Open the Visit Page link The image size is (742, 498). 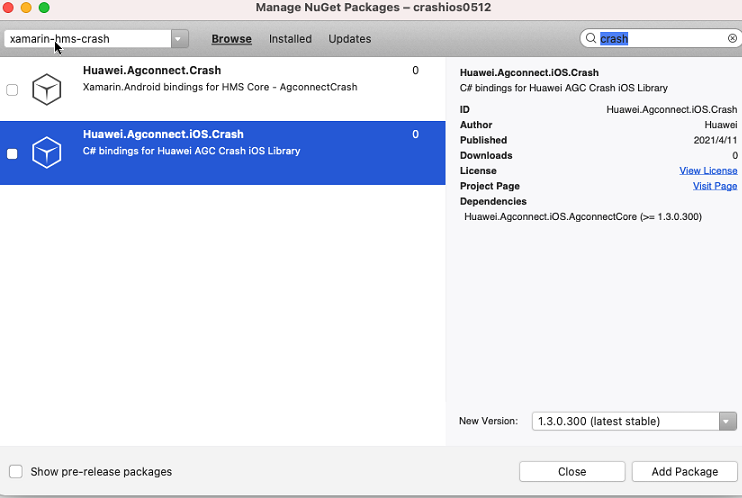click(x=715, y=186)
